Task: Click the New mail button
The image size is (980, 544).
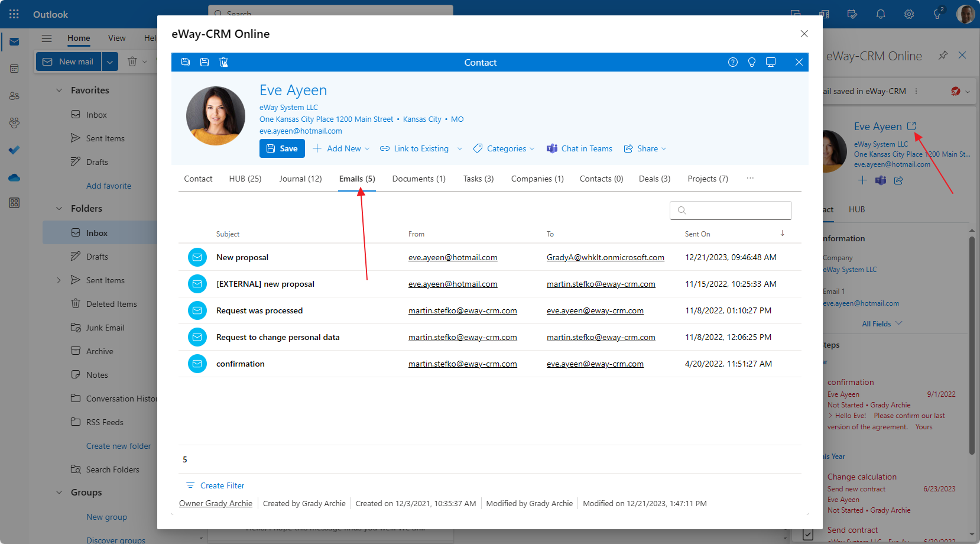Action: tap(69, 61)
